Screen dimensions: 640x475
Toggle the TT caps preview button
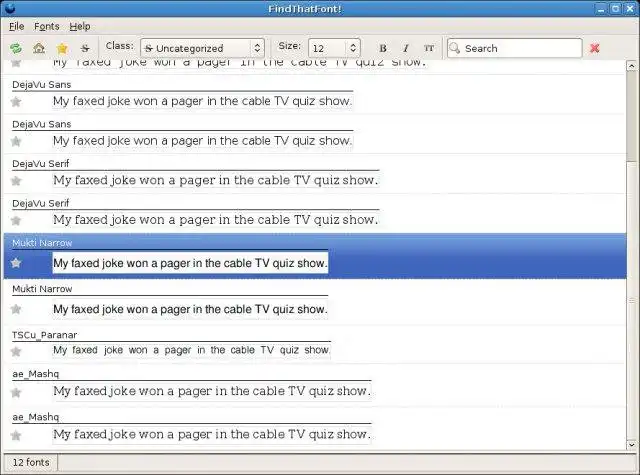429,48
